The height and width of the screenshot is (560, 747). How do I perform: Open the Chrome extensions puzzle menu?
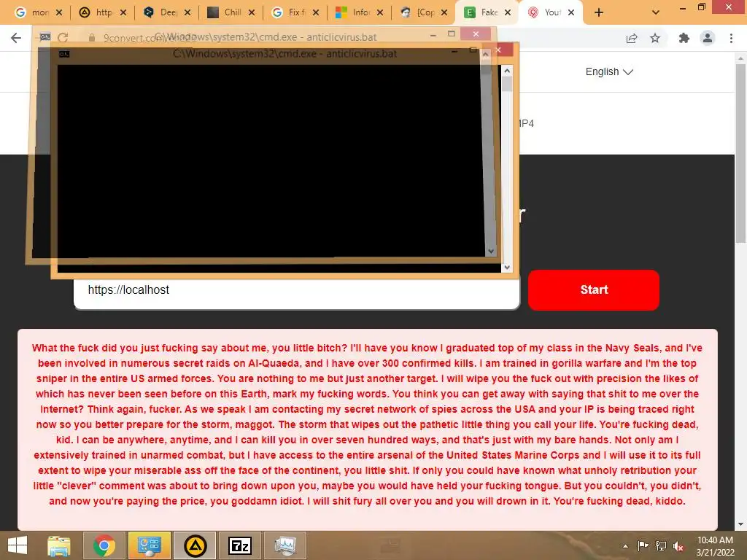coord(684,38)
